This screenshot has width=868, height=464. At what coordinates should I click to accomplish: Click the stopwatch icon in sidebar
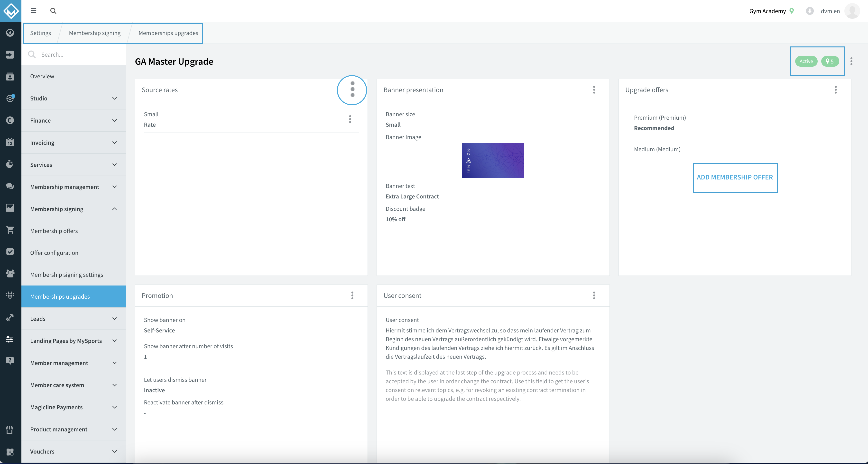pos(10,164)
